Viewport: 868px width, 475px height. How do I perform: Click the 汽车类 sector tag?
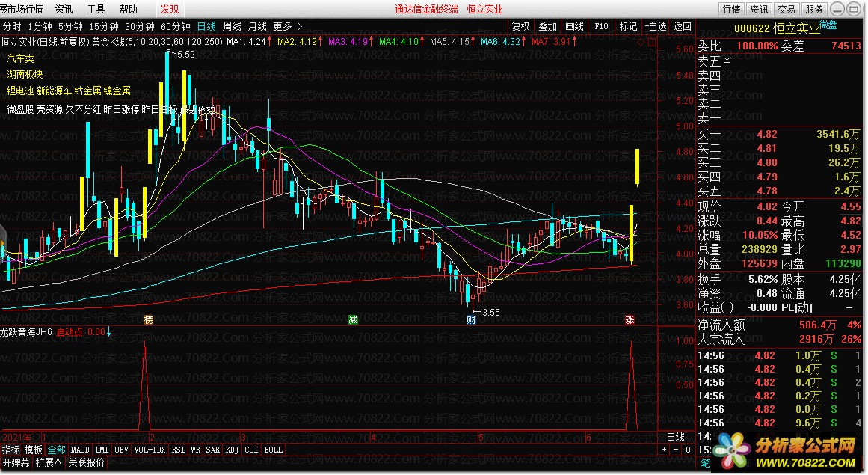pos(20,58)
